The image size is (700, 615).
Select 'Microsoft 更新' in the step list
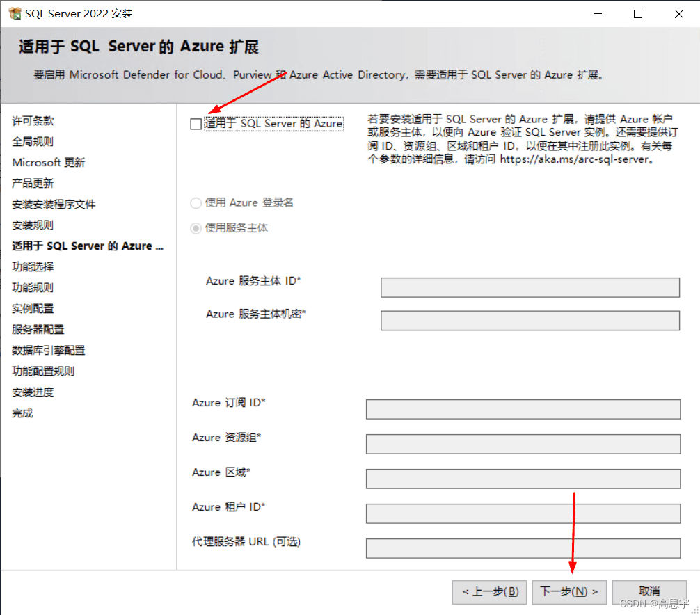click(48, 163)
